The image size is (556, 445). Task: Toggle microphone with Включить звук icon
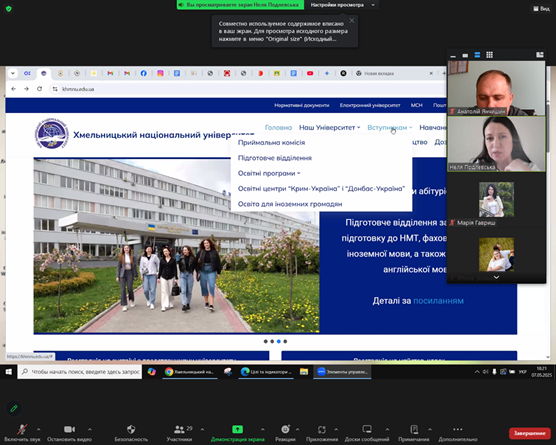(22, 429)
